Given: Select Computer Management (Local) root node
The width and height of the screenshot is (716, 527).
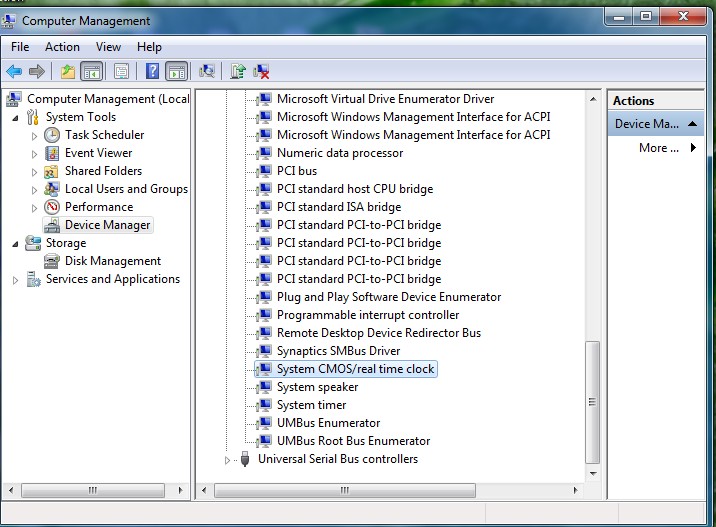Looking at the screenshot, I should tap(108, 99).
